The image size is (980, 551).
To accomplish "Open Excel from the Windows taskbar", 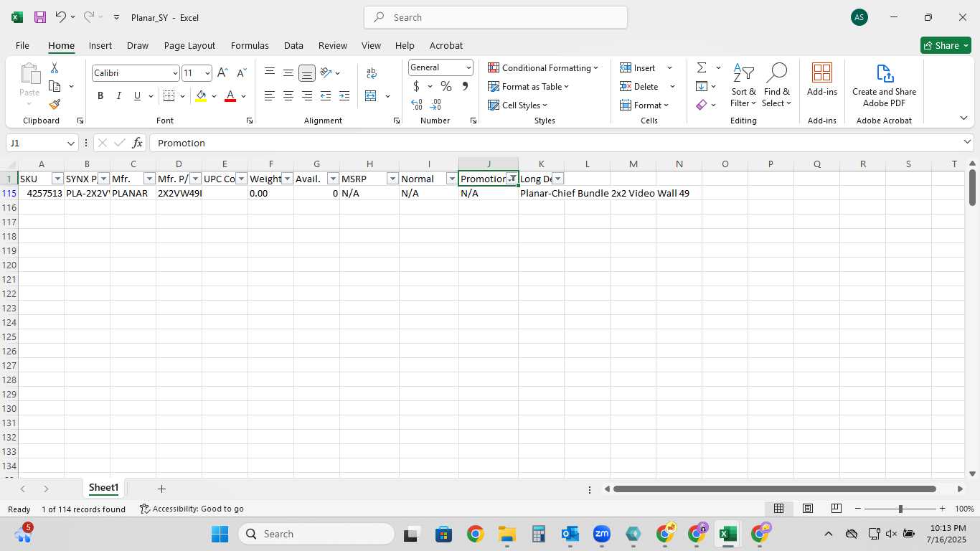I will 727,534.
